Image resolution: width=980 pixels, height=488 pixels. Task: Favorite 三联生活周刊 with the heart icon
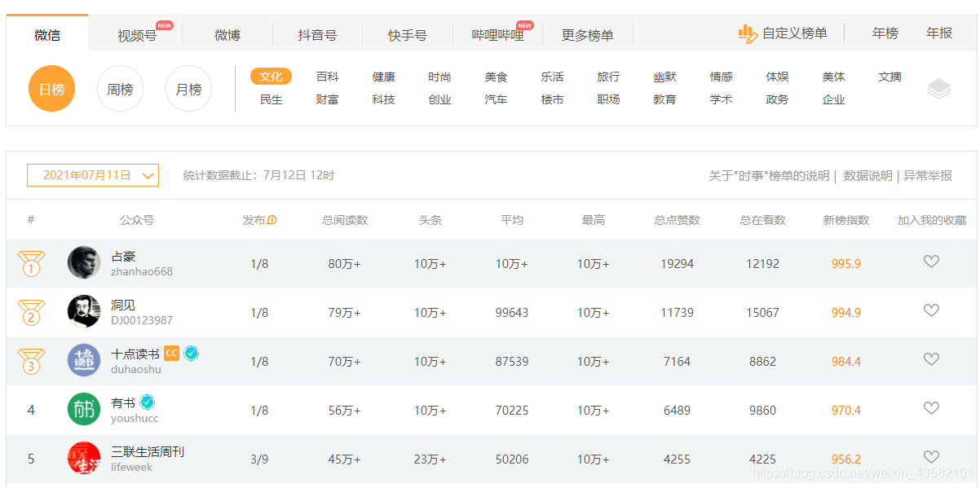(x=931, y=457)
